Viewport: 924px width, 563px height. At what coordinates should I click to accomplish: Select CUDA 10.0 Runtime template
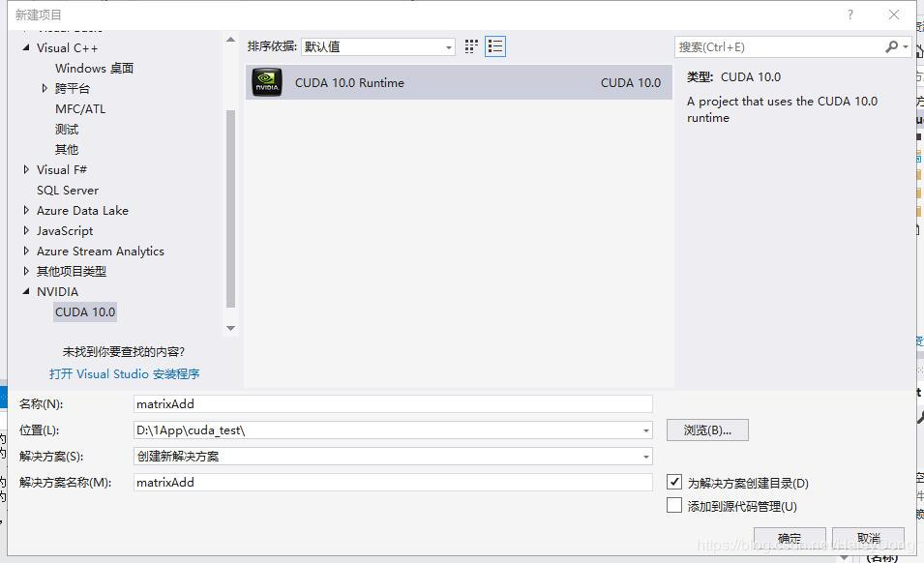click(459, 82)
